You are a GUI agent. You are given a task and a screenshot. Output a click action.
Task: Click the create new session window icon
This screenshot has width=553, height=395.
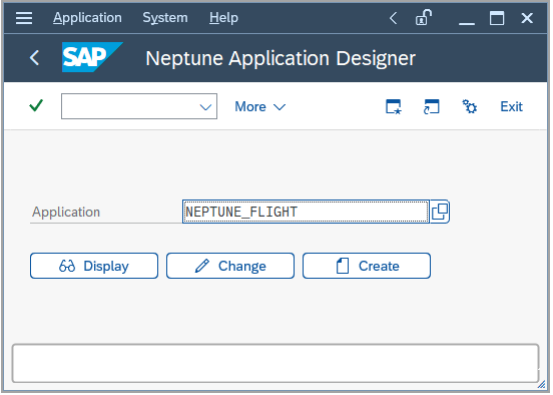coord(393,107)
